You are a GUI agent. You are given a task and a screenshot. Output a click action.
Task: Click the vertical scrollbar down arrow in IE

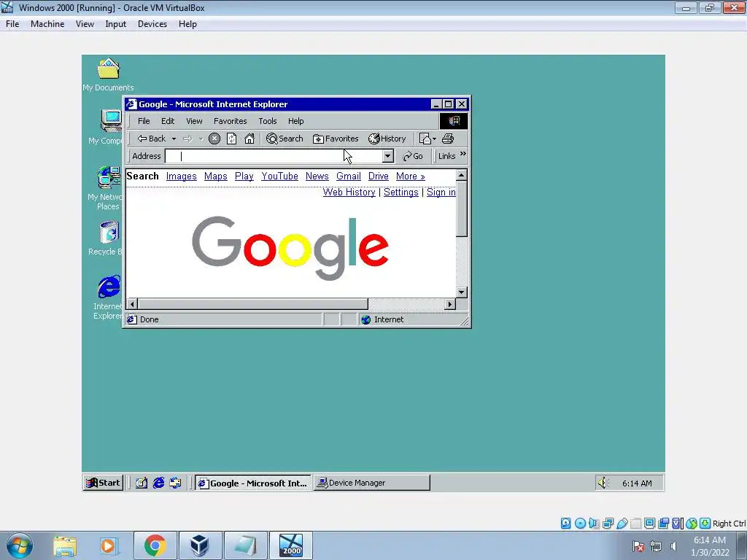tap(462, 292)
